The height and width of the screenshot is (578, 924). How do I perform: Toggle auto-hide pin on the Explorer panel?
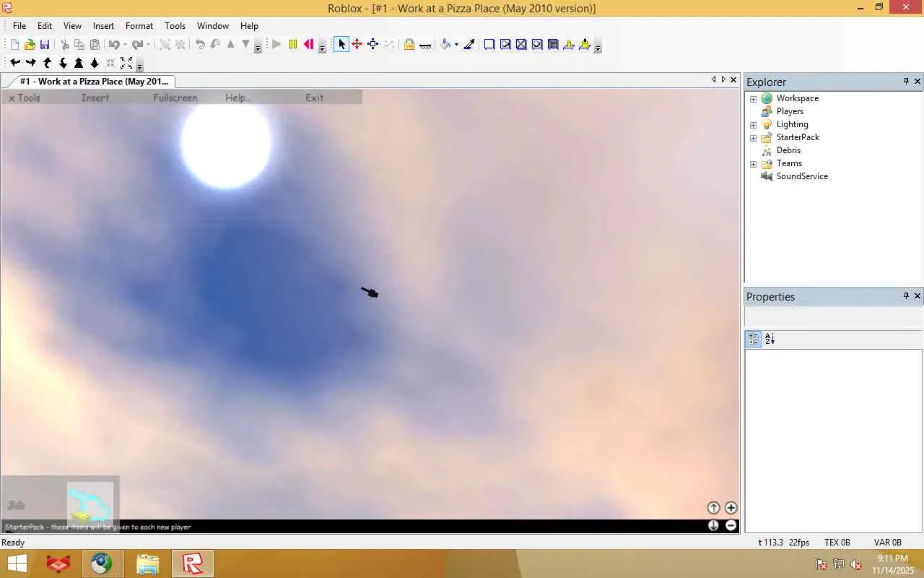906,82
